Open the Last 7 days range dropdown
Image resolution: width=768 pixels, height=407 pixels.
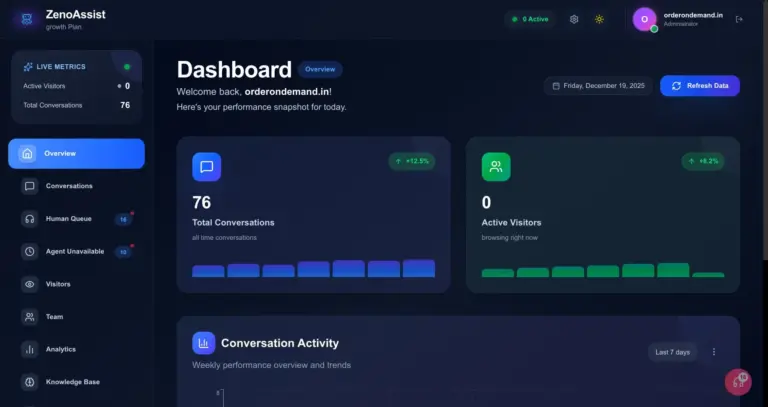point(672,352)
